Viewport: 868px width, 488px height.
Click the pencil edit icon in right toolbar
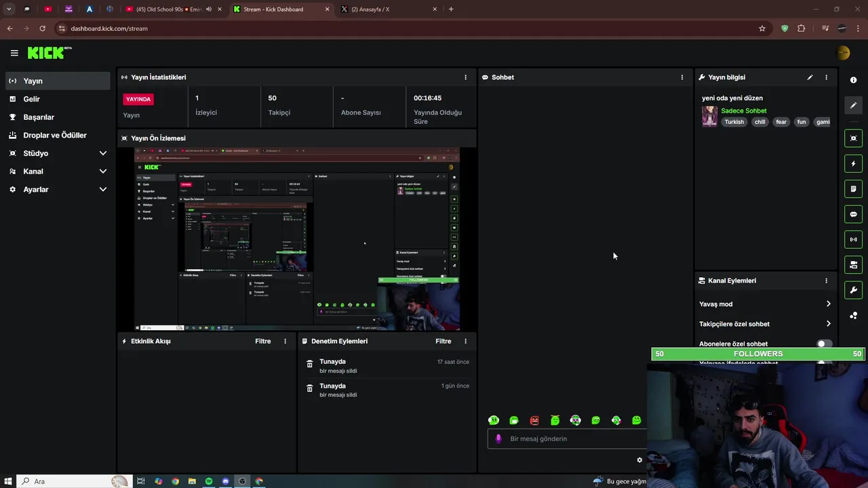(853, 105)
